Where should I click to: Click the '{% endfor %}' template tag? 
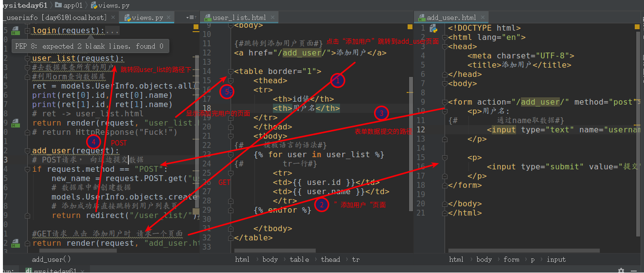282,210
